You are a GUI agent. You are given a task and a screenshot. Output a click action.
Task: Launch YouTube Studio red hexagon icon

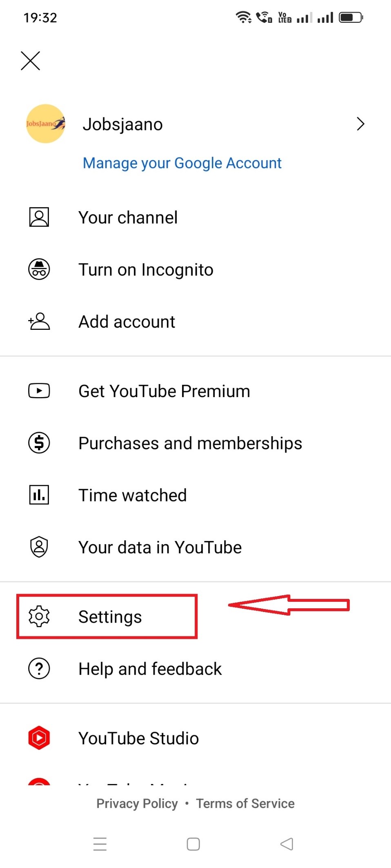39,738
